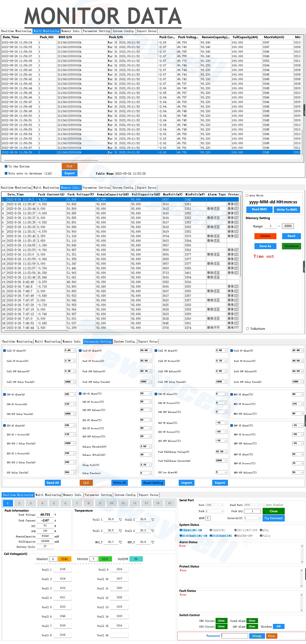Click the CHARGING-ON status indicator

coord(191,530)
